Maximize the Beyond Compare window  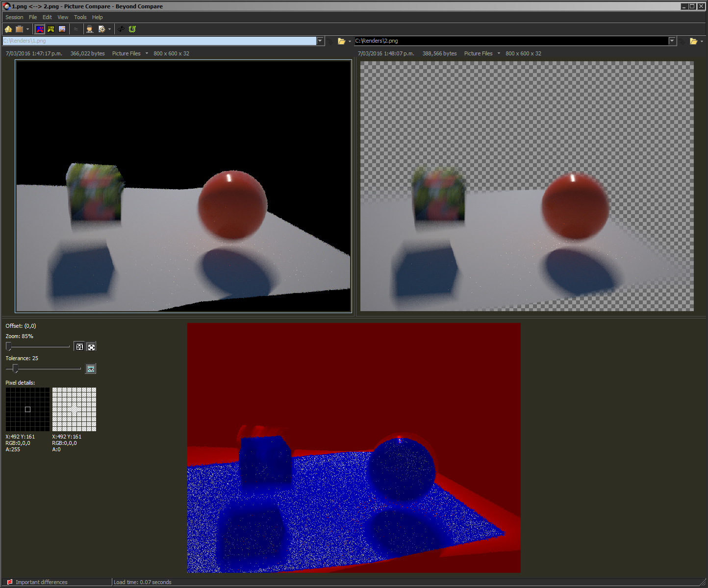coord(692,6)
